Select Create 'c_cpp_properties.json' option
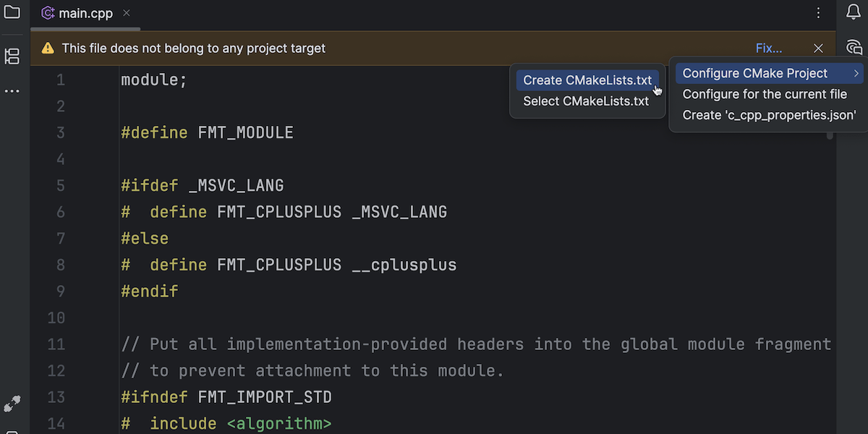The image size is (868, 434). pos(769,115)
